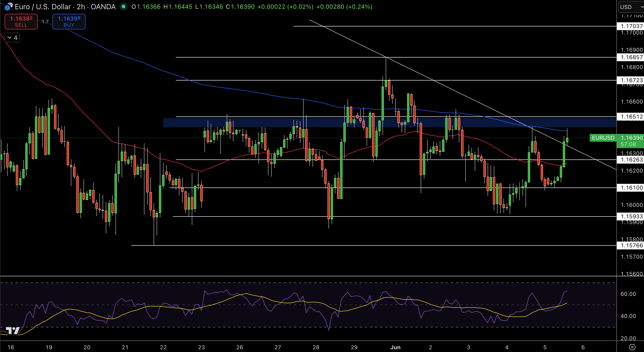This screenshot has width=644, height=352.
Task: Select the 1.15766 horizontal line price label
Action: [x=630, y=245]
